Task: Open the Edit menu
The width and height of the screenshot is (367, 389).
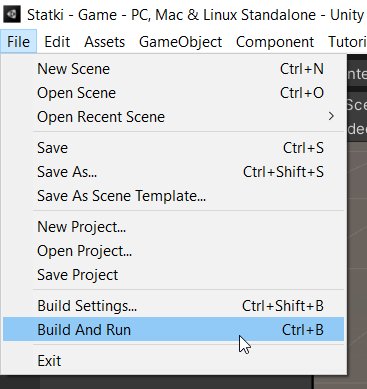Action: [57, 42]
